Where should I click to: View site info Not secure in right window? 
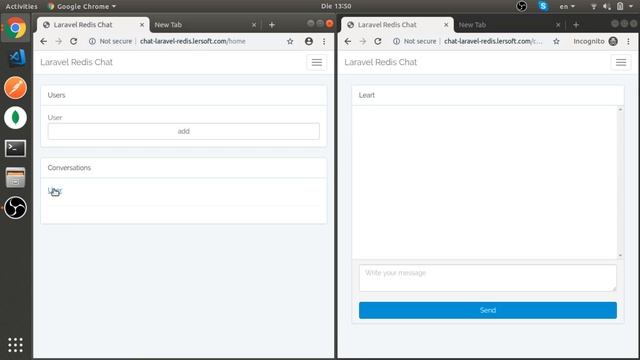pyautogui.click(x=415, y=41)
